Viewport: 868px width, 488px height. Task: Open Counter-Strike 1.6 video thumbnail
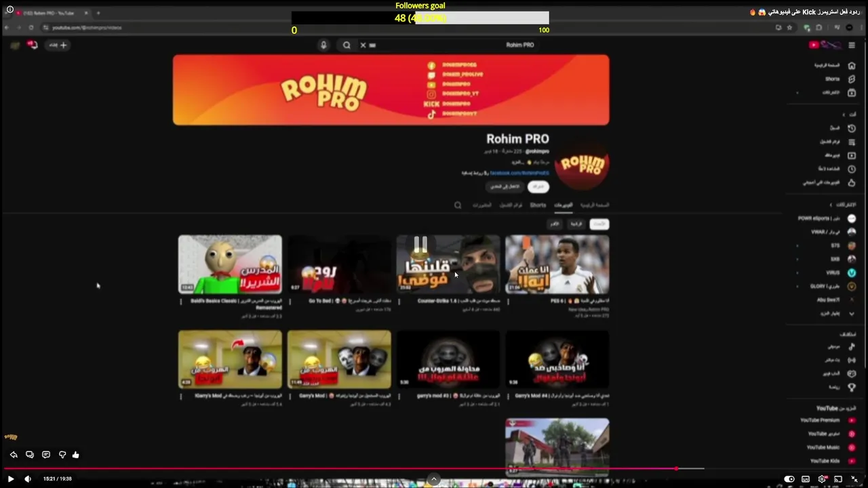[448, 264]
